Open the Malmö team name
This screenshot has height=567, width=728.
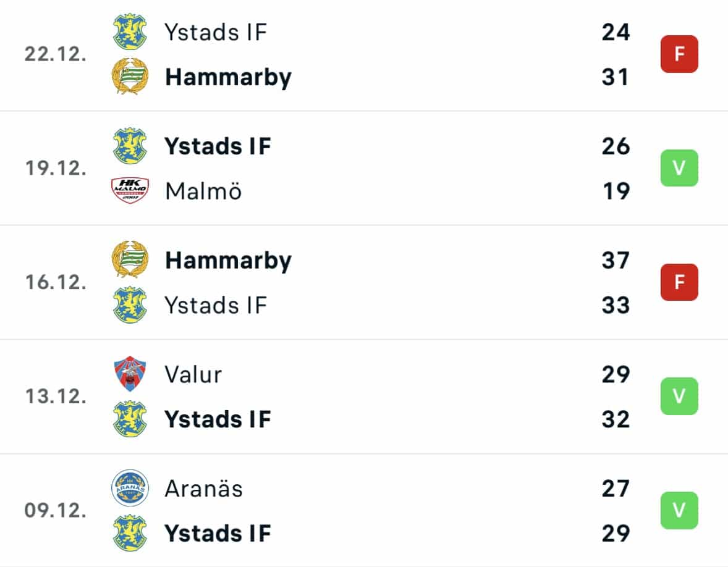[203, 191]
